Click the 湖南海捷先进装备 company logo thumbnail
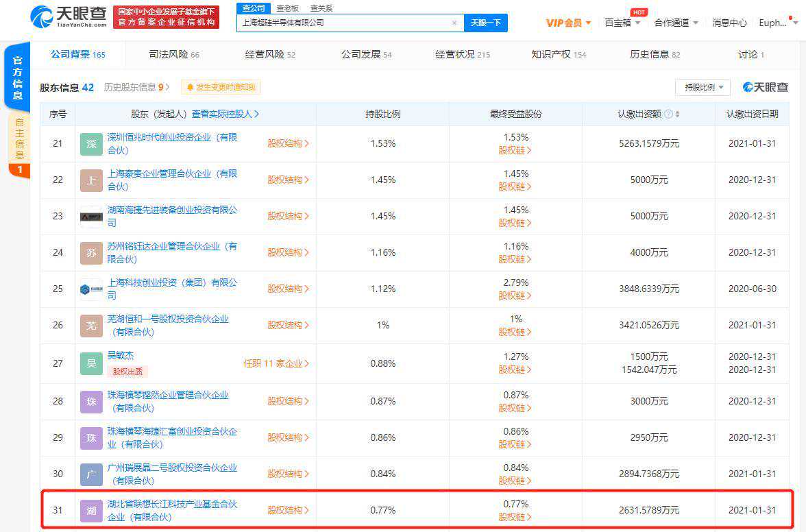Viewport: 806px width, 532px height. click(x=91, y=217)
